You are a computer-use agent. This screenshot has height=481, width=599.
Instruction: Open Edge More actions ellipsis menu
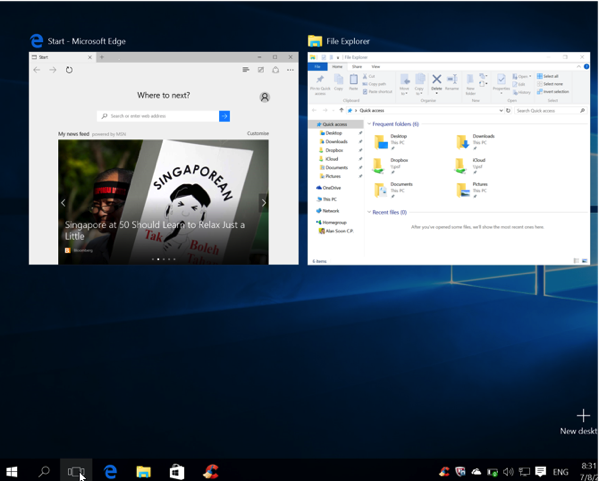tap(290, 70)
